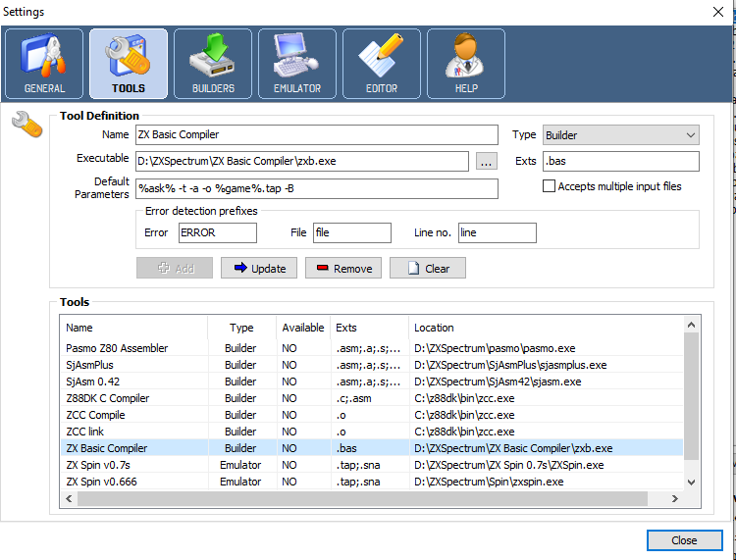
Task: Close the Settings dialog via Close button
Action: click(684, 540)
